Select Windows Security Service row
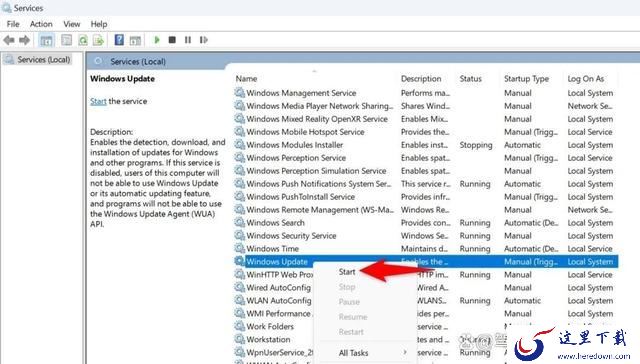 click(426, 235)
